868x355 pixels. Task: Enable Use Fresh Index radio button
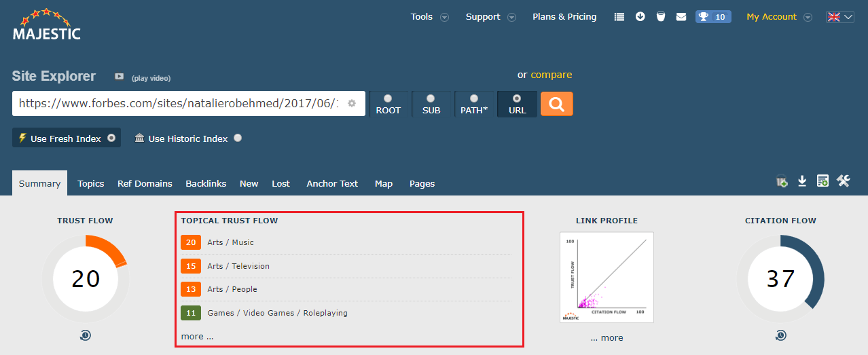[x=111, y=138]
